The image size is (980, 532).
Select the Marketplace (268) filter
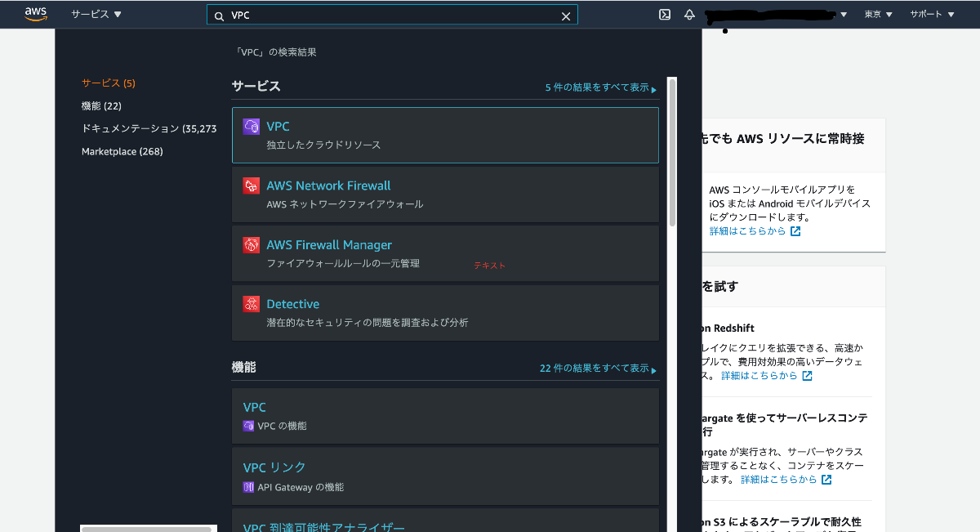coord(122,151)
